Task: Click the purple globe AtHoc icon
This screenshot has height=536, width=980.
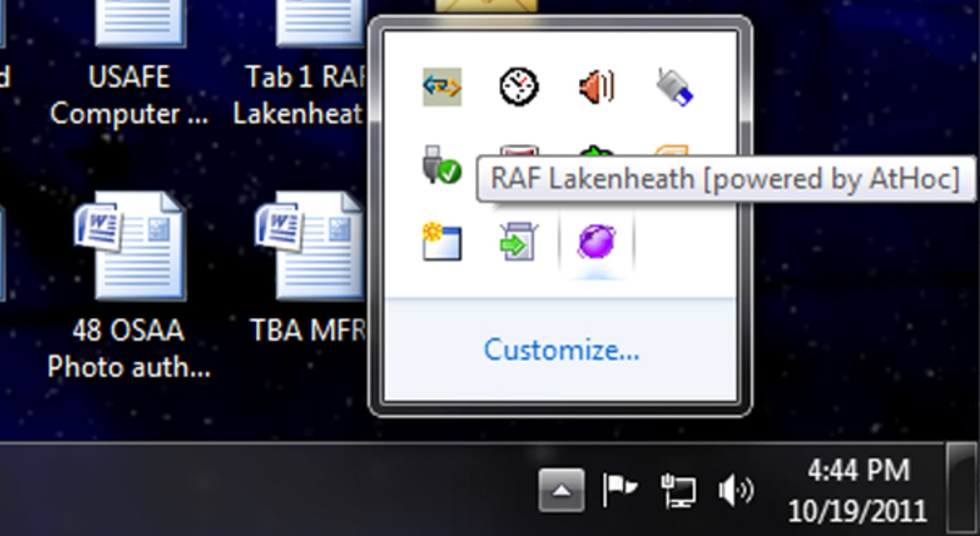Action: (596, 241)
